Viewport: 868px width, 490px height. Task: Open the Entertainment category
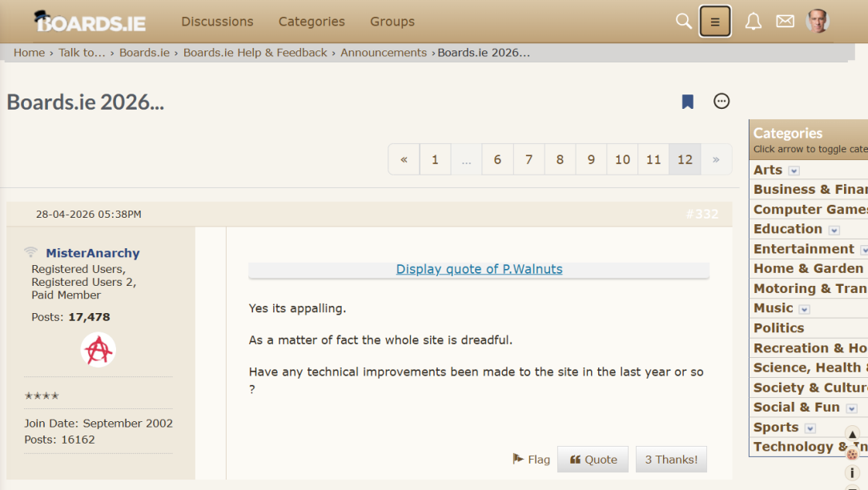click(x=804, y=249)
